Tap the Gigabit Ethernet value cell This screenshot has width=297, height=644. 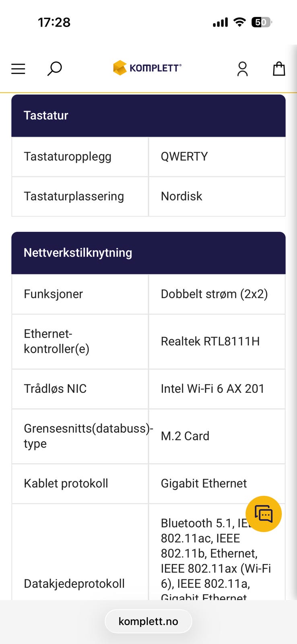tap(204, 483)
